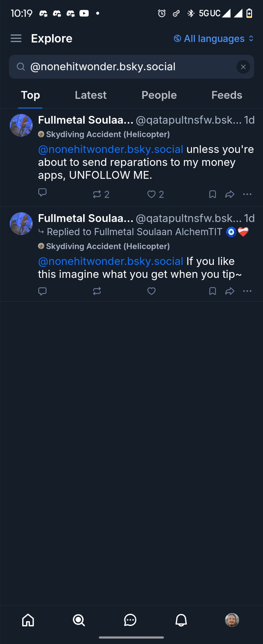The image size is (263, 644).
Task: Open the All languages dropdown
Action: click(x=214, y=39)
